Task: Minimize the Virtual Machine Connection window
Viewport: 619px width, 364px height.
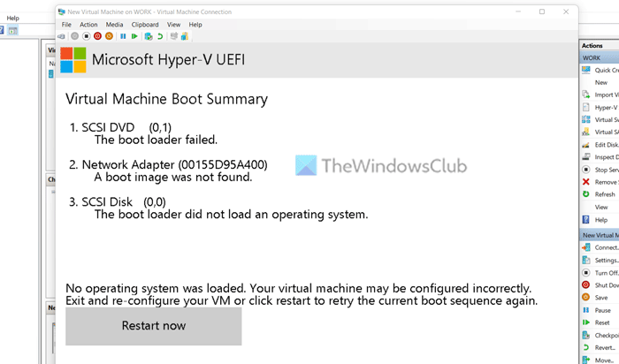Action: tap(518, 11)
